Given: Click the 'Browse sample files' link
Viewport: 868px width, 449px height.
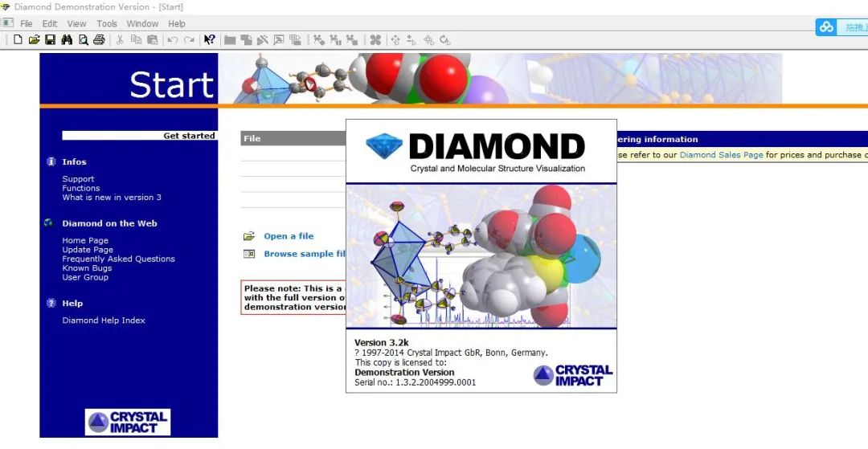Looking at the screenshot, I should (305, 254).
